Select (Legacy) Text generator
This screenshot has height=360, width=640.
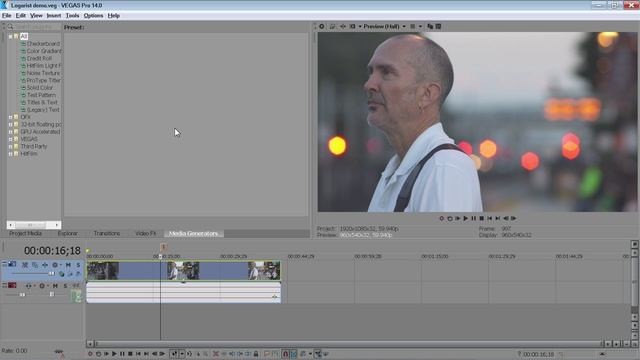43,110
